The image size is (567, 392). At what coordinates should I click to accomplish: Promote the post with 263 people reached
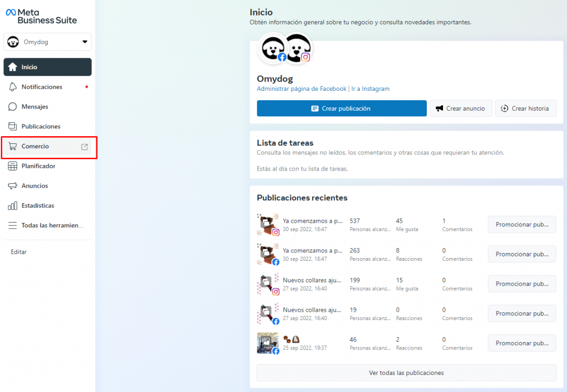click(x=522, y=254)
